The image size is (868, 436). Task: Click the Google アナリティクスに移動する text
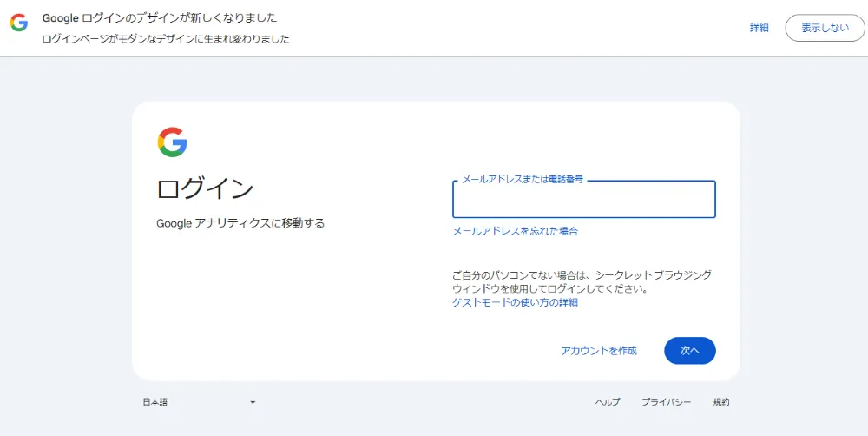(x=240, y=224)
